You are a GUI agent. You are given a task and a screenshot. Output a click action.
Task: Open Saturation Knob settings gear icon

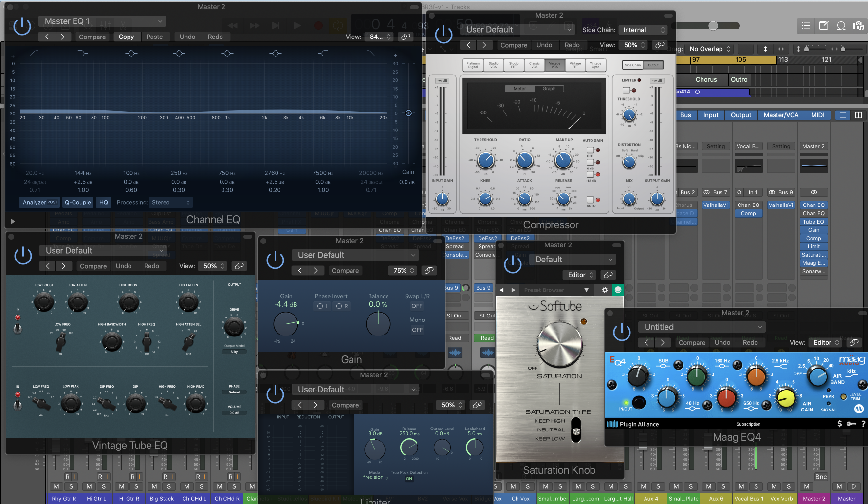(605, 290)
